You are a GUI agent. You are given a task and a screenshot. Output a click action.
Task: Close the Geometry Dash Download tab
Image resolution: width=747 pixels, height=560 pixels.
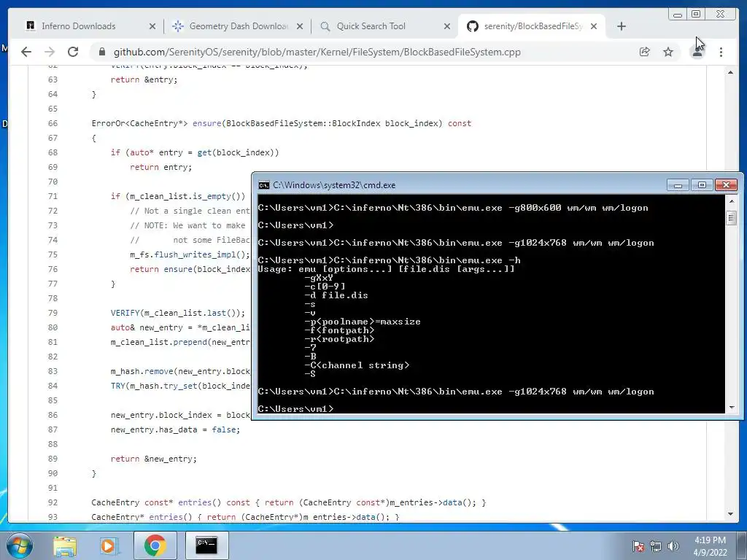click(300, 26)
